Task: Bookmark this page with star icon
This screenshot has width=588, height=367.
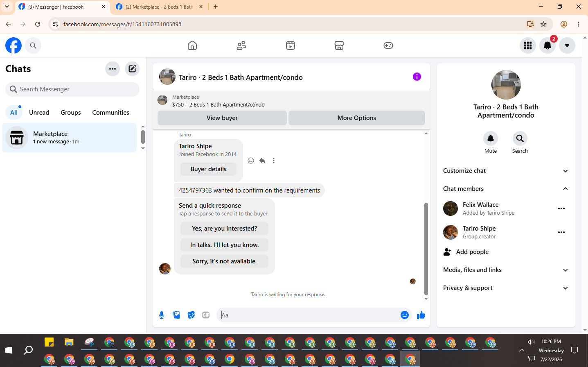Action: point(543,24)
